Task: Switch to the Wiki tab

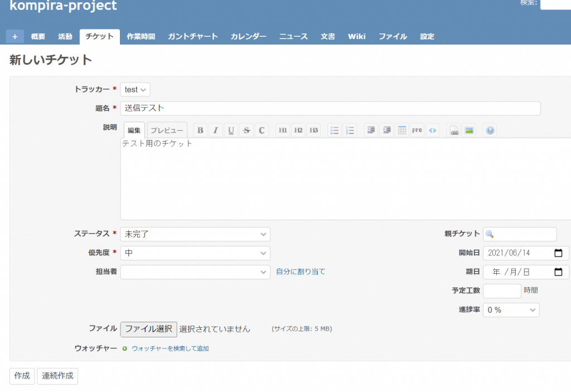Action: click(x=356, y=36)
